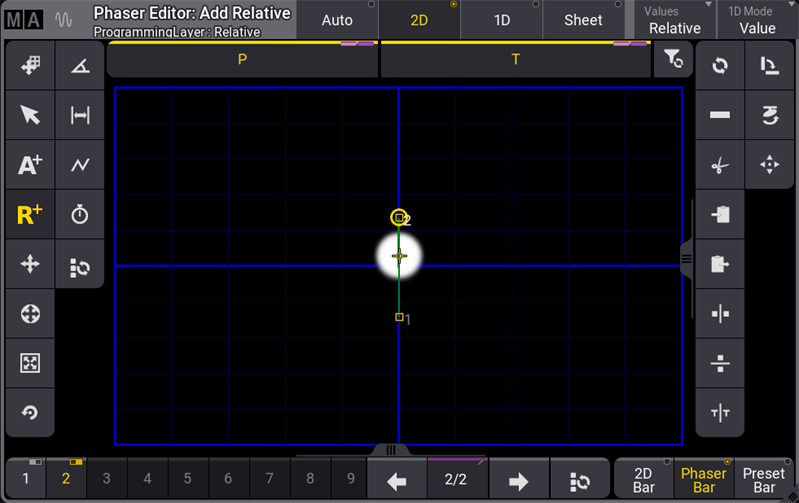
Task: Toggle the Preset Bar option
Action: 764,480
